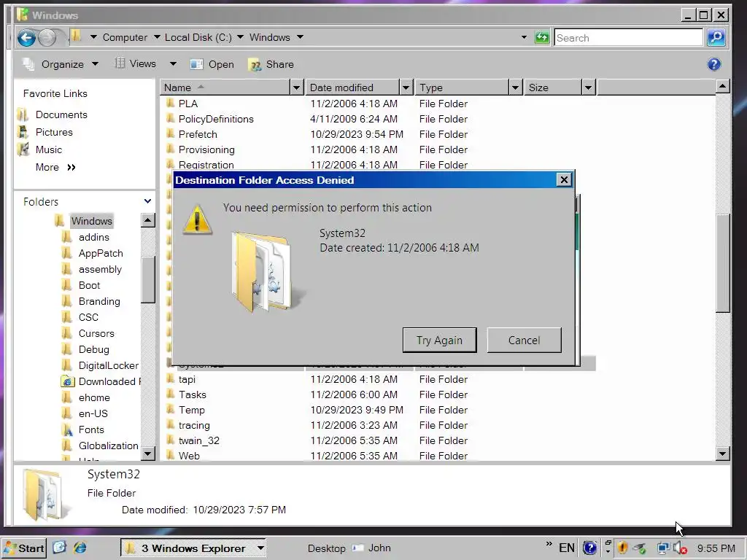Expand the Local Disk (C:) breadcrumb dropdown
This screenshot has width=747, height=560.
[x=240, y=37]
